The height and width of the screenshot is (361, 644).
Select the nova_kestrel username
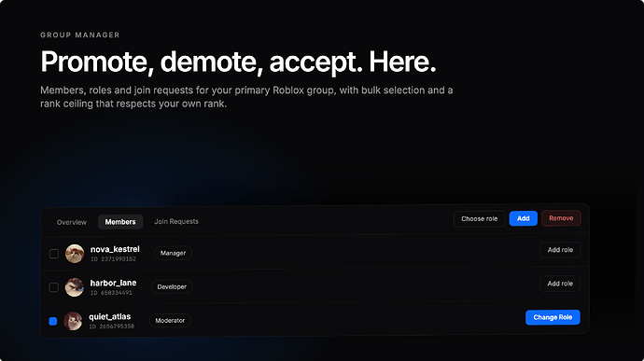[x=115, y=249]
